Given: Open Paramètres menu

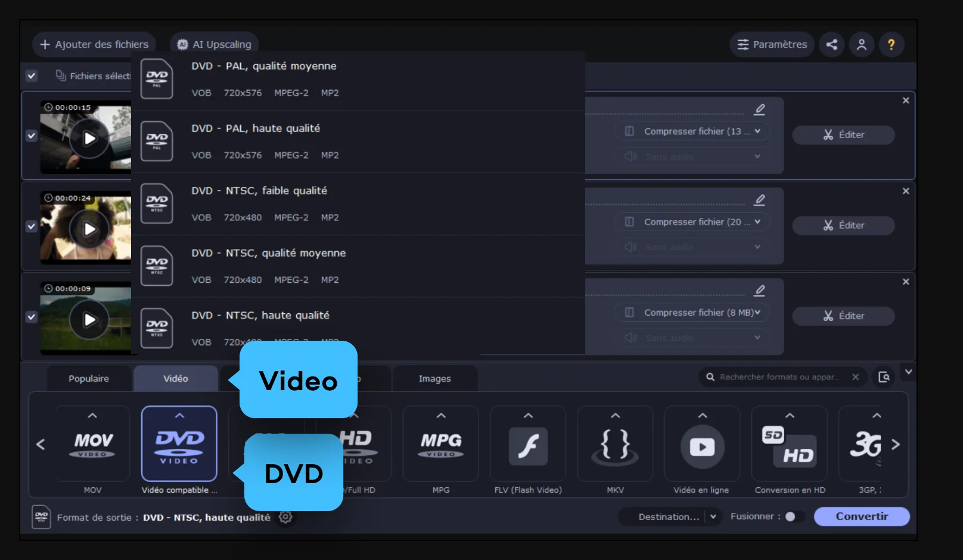Looking at the screenshot, I should click(x=772, y=45).
